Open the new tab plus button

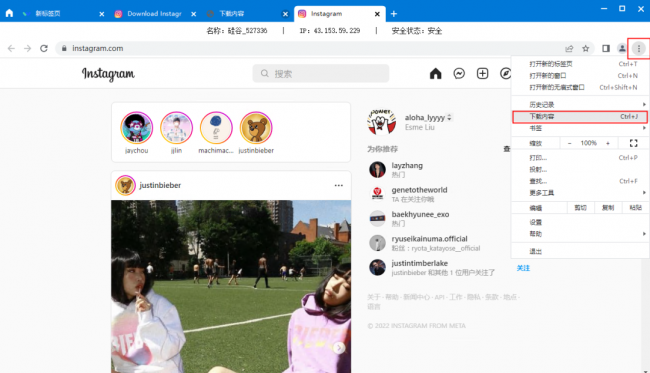(x=394, y=14)
